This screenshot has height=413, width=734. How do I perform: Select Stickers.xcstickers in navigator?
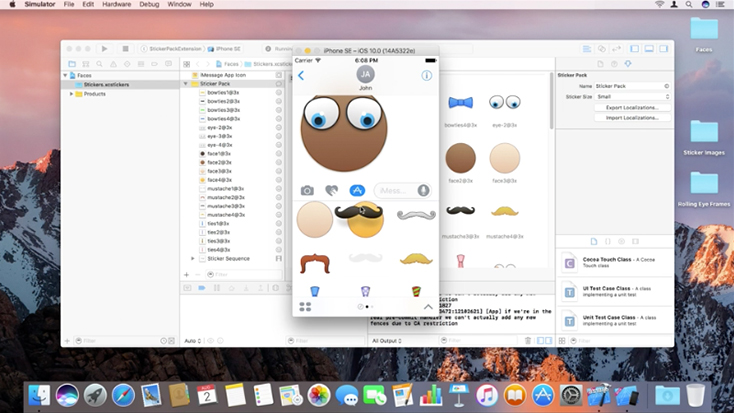pos(105,85)
